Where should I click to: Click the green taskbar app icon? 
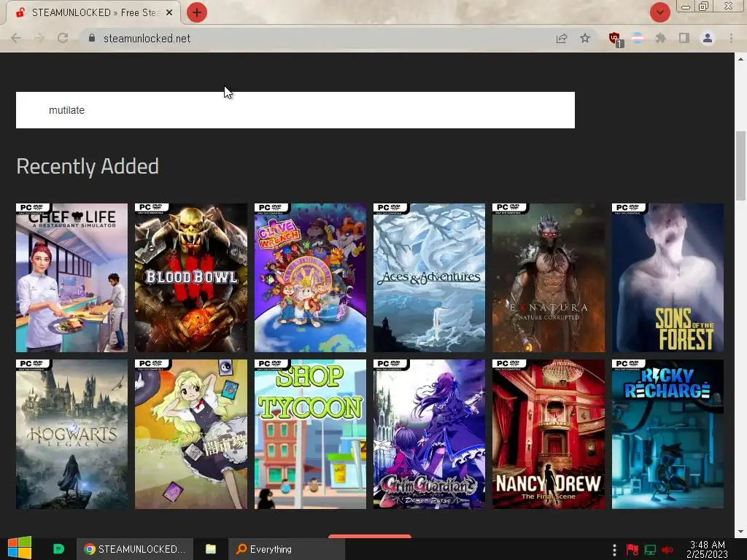coord(58,549)
